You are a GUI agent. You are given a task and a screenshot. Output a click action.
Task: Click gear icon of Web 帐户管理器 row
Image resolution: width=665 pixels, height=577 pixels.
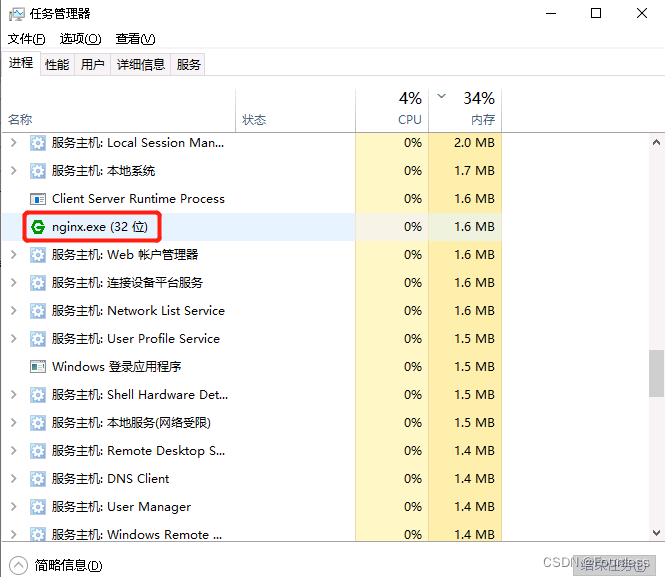click(38, 255)
